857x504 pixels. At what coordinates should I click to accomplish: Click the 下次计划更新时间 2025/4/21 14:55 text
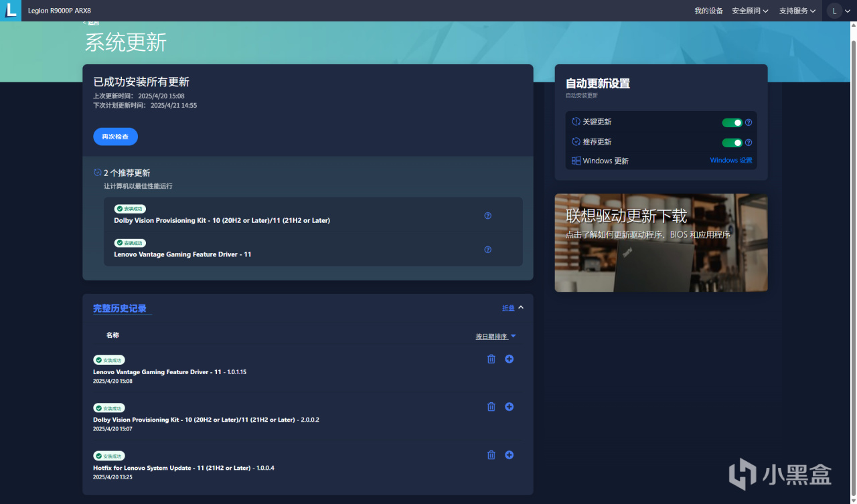145,105
